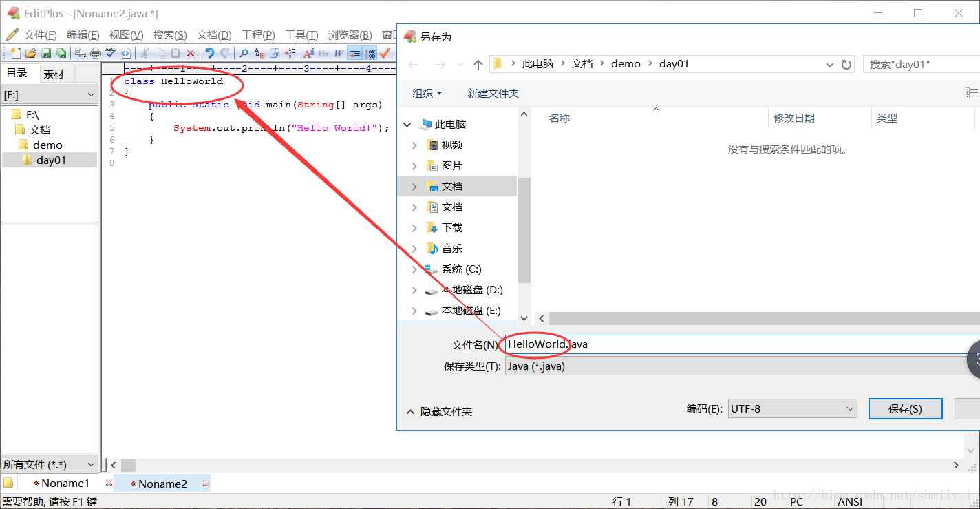Click the 名称 column header
This screenshot has width=980, height=509.
(x=560, y=118)
